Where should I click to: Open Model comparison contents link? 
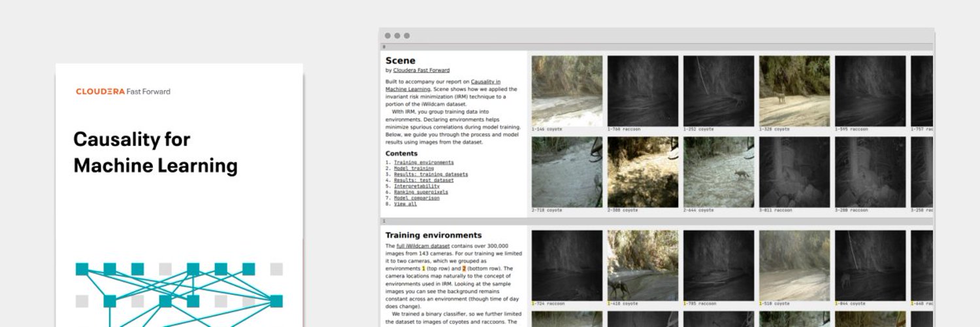(417, 198)
